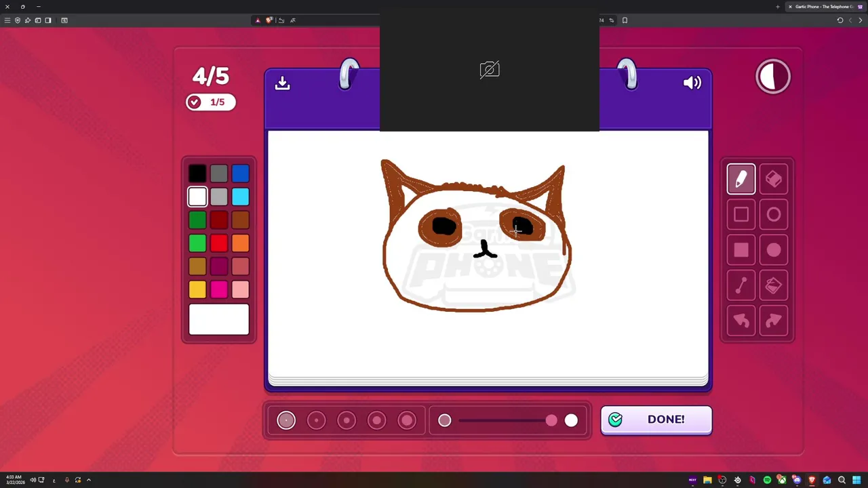
Task: Pick the bright green color swatch
Action: 197,243
